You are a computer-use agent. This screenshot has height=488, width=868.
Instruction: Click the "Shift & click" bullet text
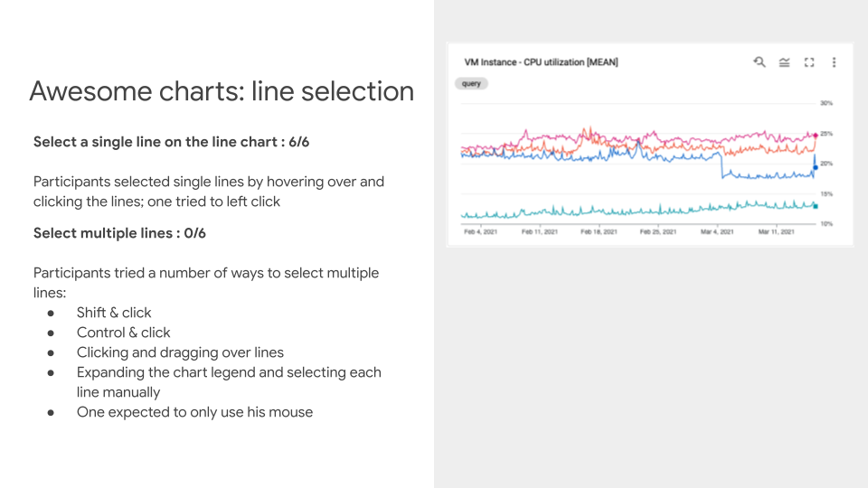point(114,313)
